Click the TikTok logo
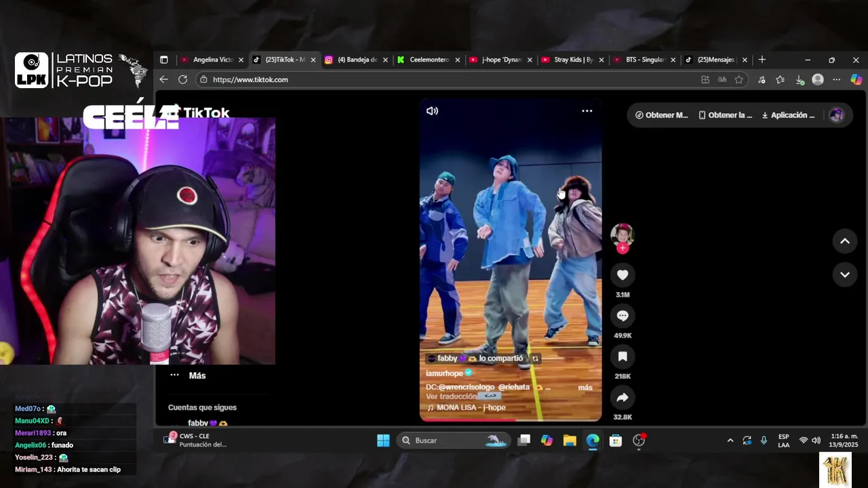868x488 pixels. (200, 113)
